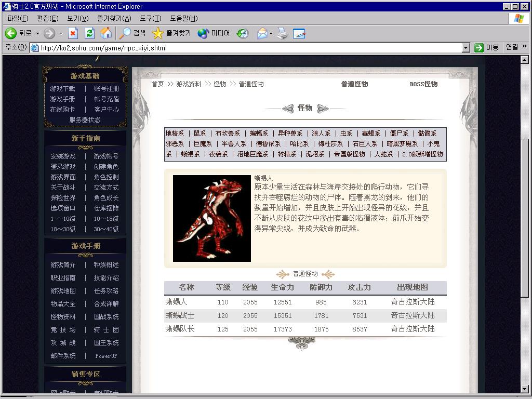Click the page icon in the address bar
The height and width of the screenshot is (399, 532).
coord(35,48)
